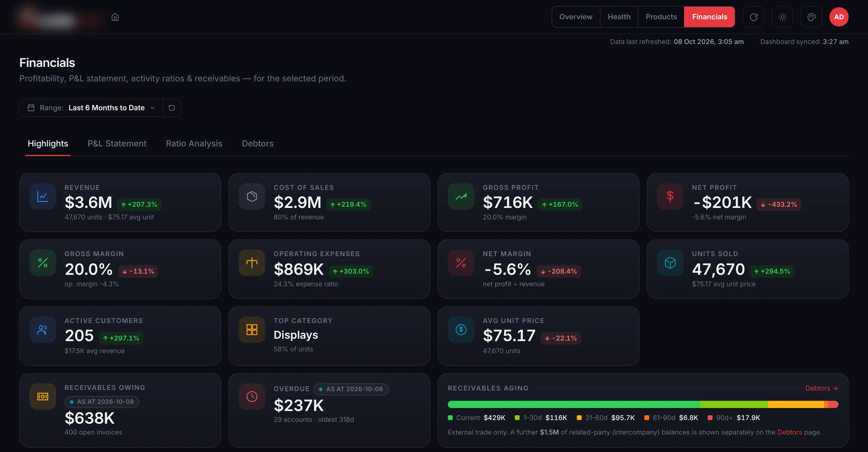Open the AD user avatar

[839, 17]
